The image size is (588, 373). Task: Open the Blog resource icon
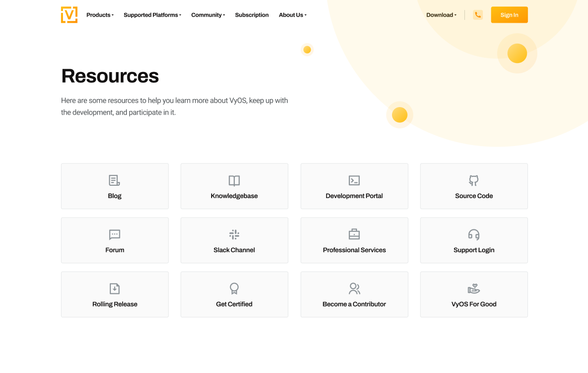pos(114,180)
